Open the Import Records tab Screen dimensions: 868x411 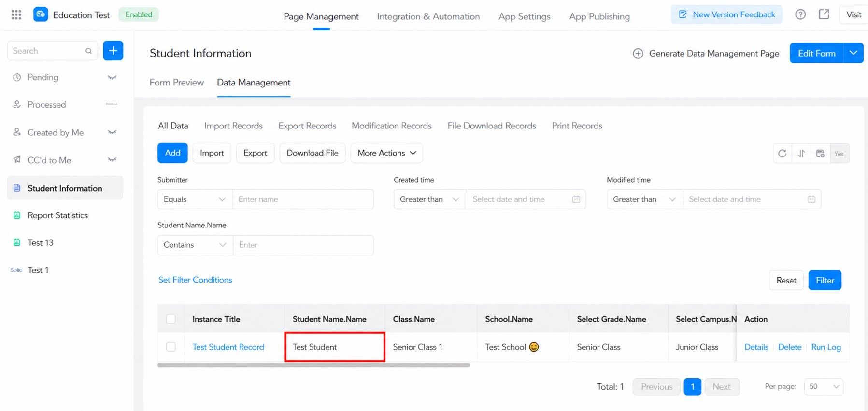point(233,126)
